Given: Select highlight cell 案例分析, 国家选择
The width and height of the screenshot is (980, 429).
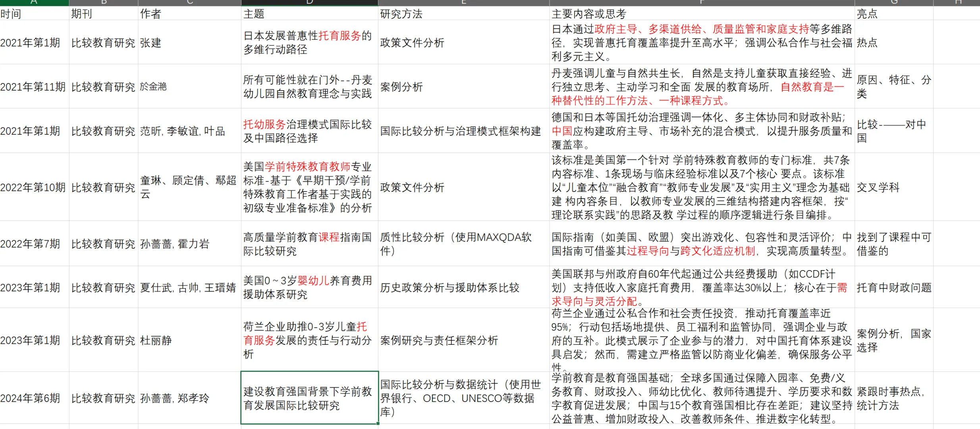Looking at the screenshot, I should [893, 340].
